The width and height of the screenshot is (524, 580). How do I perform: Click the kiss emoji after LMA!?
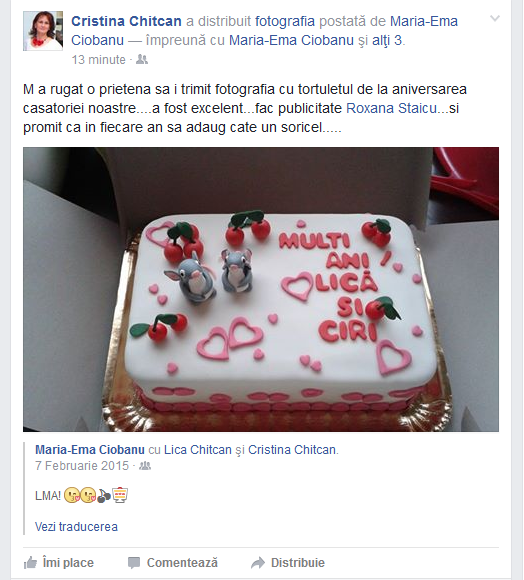[72, 495]
